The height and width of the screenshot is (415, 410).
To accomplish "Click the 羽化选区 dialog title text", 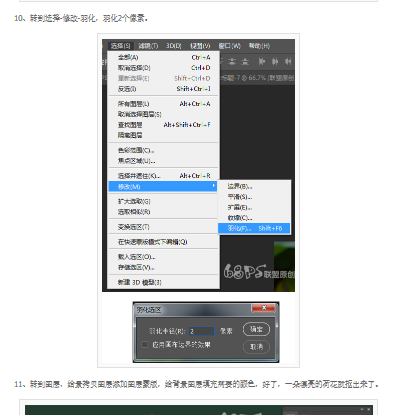I will pos(149,310).
